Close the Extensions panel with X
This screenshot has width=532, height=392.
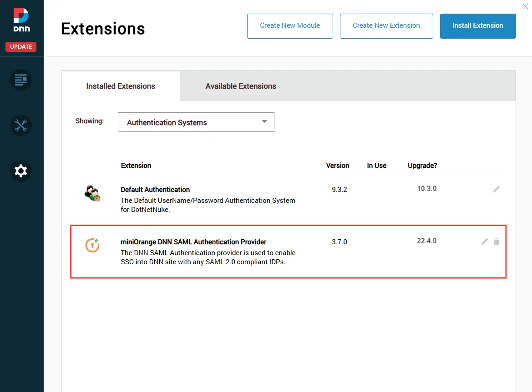point(525,6)
